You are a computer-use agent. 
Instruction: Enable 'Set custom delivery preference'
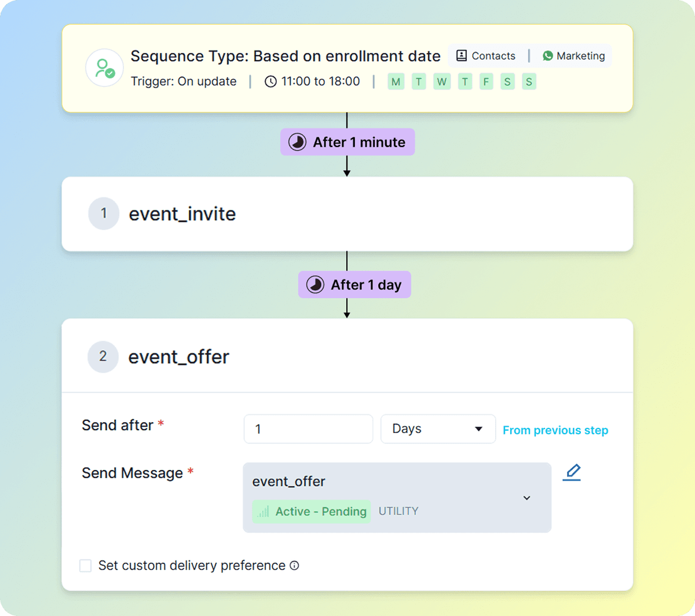point(85,566)
